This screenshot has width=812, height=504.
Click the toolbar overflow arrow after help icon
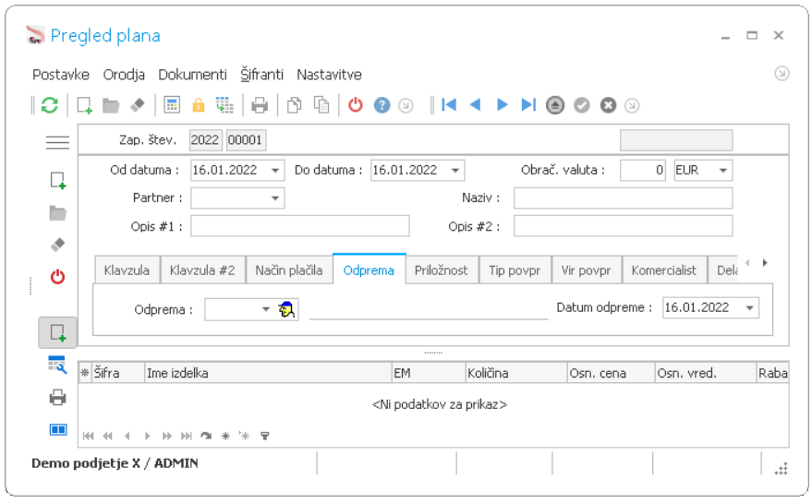click(x=406, y=105)
